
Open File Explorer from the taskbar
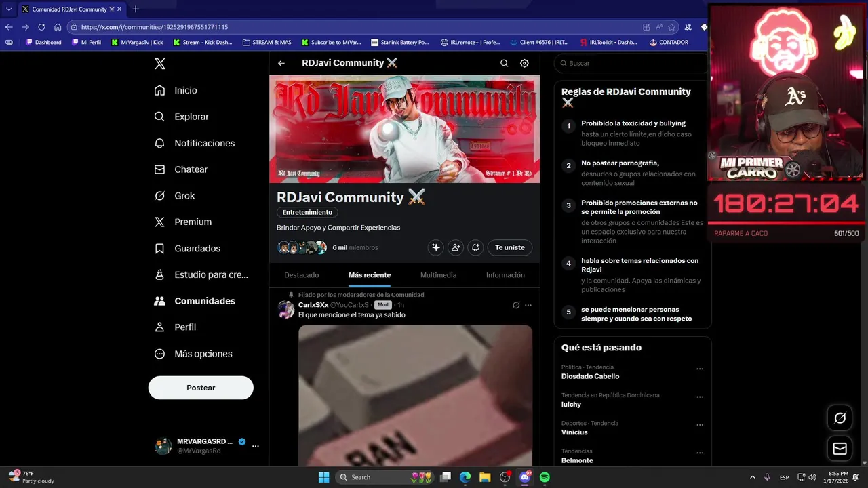coord(486,477)
